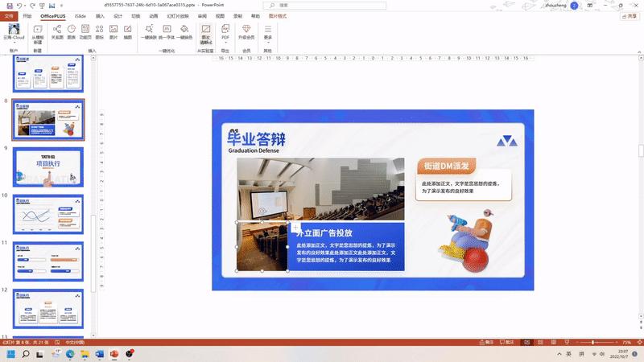Click the Graduation Defense subtitle text
This screenshot has width=644, height=362.
coord(254,150)
